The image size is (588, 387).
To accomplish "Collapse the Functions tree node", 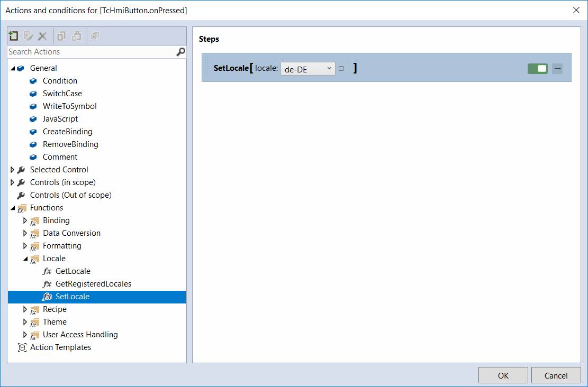I will pos(12,208).
